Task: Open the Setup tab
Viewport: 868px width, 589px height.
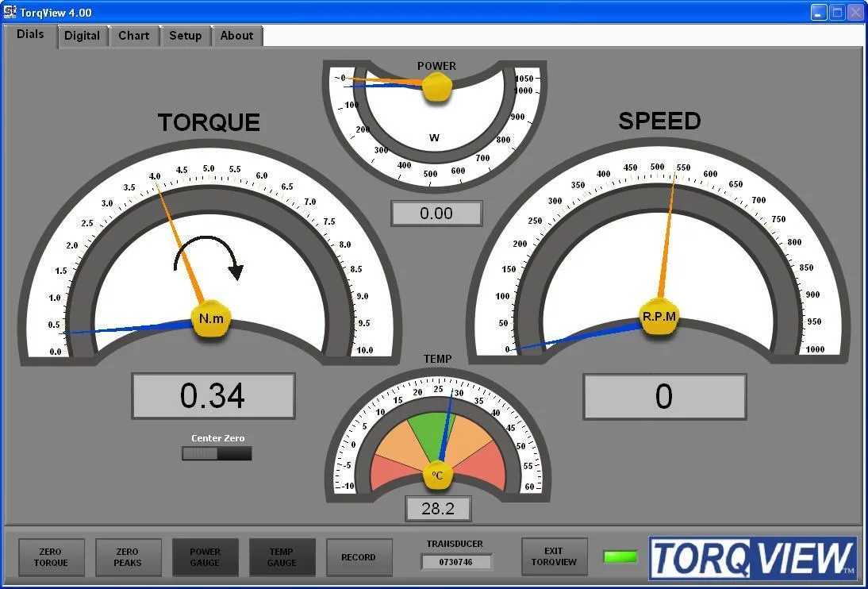Action: 185,36
